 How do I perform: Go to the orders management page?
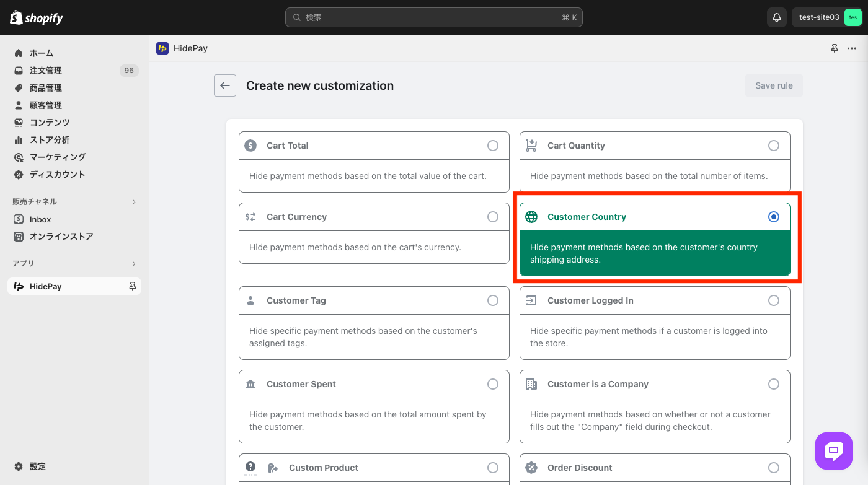point(46,71)
